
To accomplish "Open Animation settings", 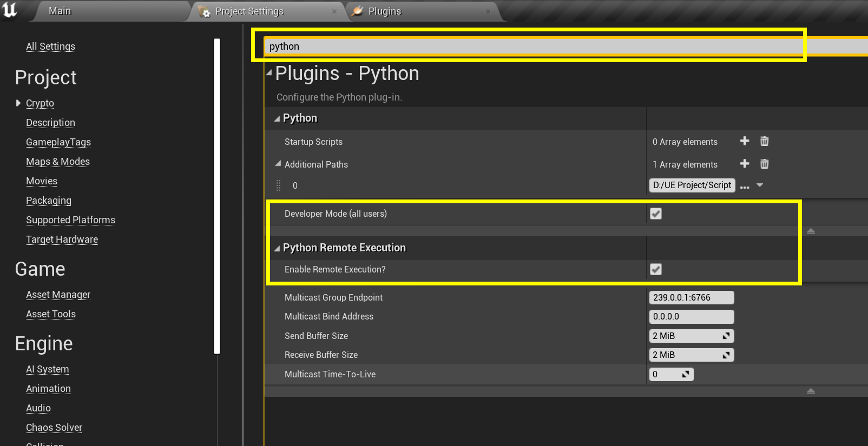I will point(48,389).
